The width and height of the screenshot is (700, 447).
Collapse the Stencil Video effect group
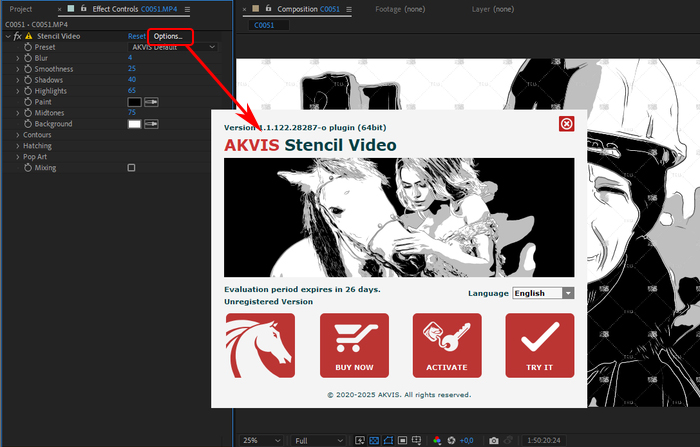tap(8, 36)
